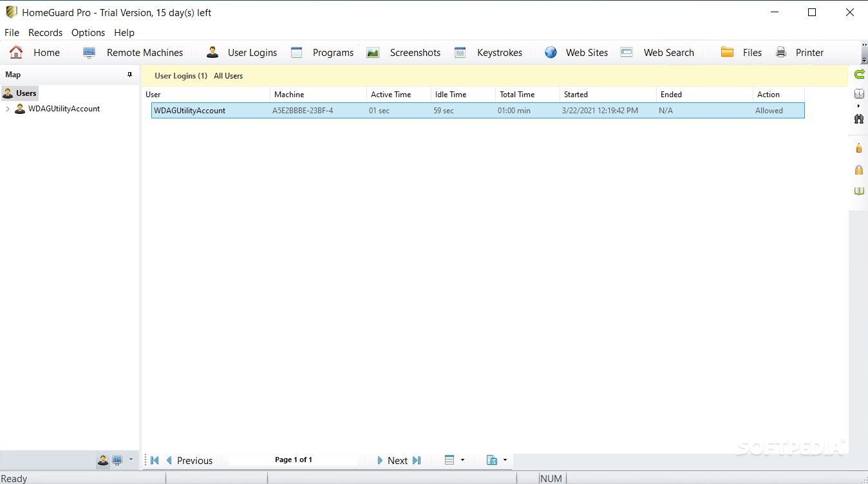Click the export report icon

(492, 460)
